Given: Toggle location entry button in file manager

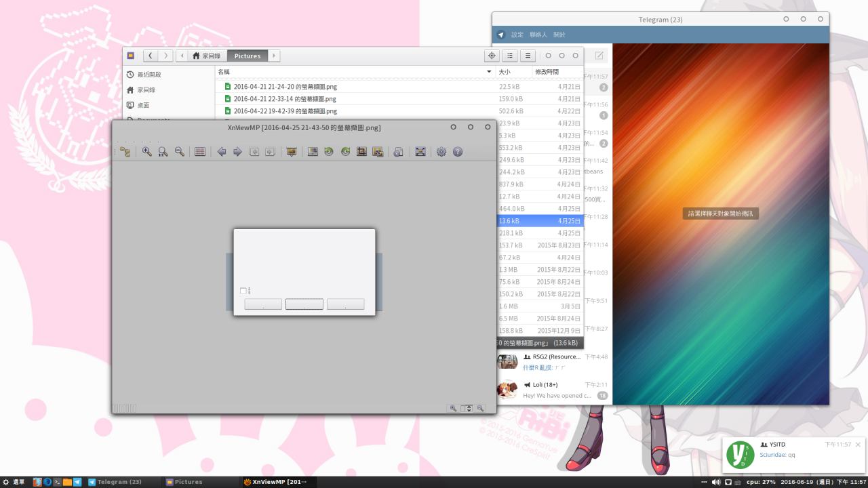Looking at the screenshot, I should (x=492, y=56).
